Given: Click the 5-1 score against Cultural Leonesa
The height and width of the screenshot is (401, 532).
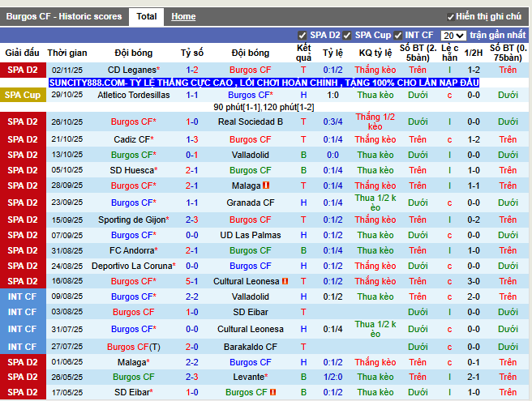Looking at the screenshot, I should coord(192,281).
